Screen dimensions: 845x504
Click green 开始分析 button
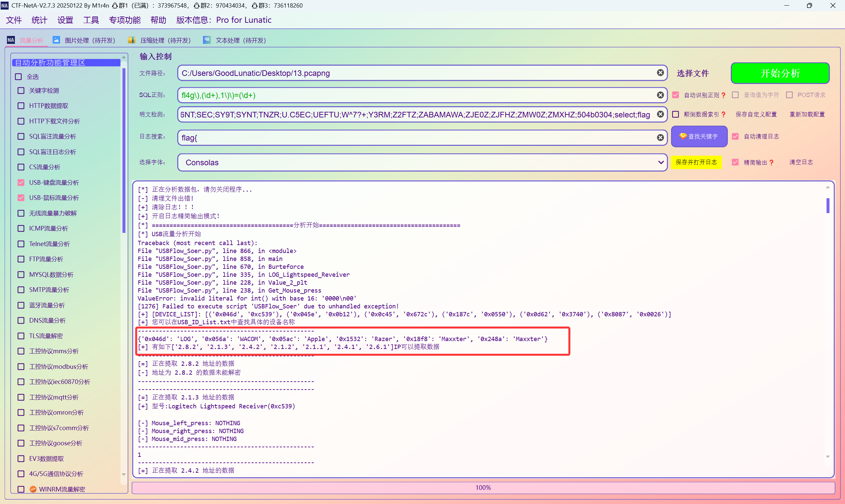780,73
